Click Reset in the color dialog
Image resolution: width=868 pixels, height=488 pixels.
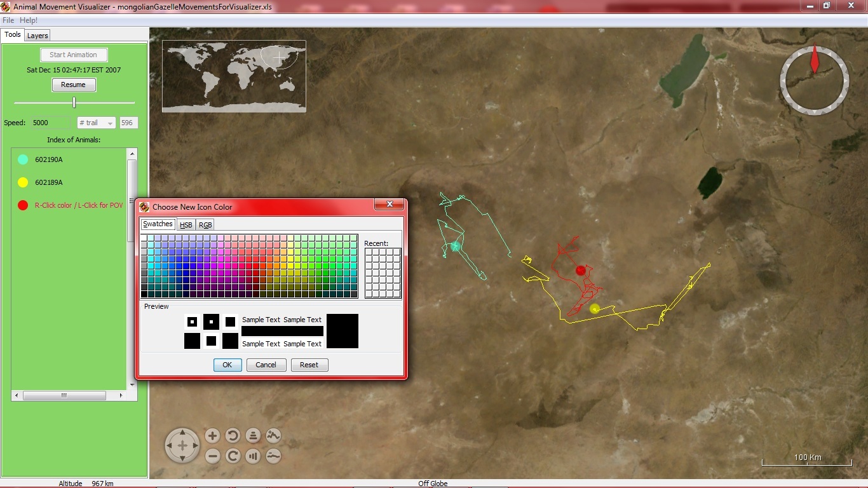[309, 365]
